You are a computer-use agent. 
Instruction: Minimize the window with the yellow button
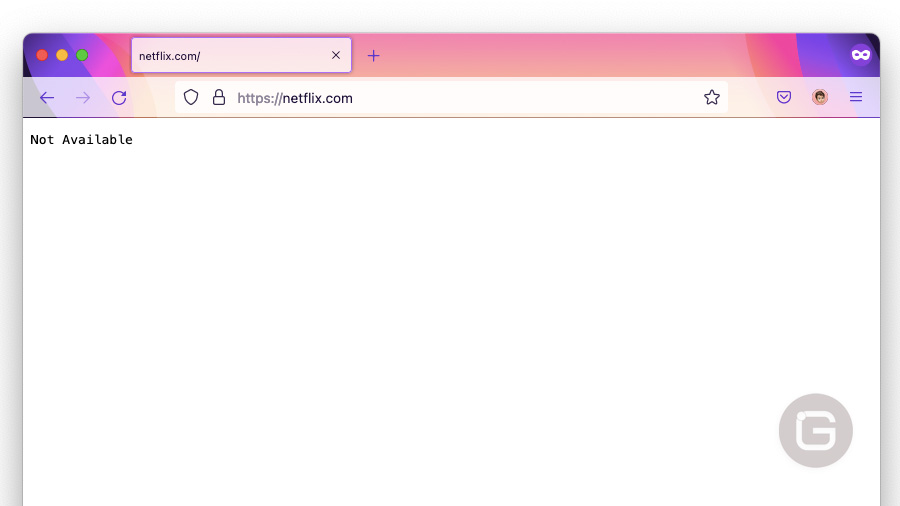pyautogui.click(x=62, y=55)
